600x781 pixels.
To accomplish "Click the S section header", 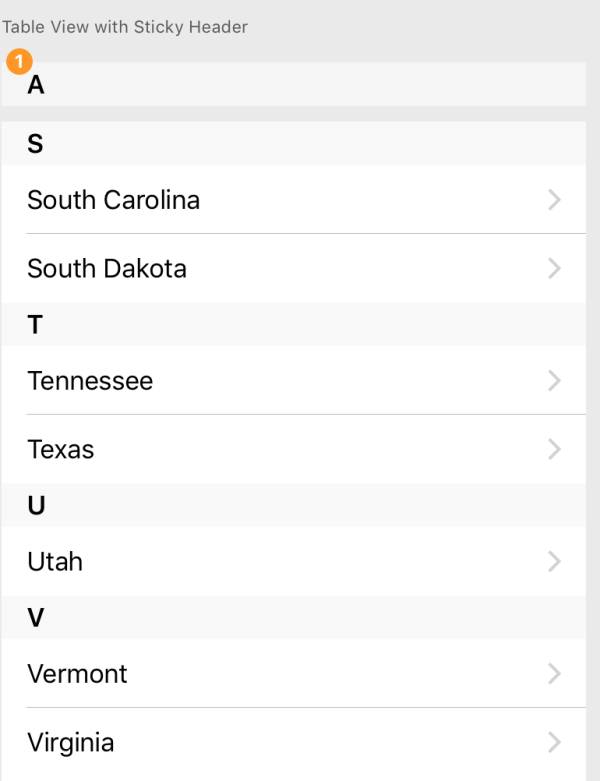I will click(x=293, y=143).
